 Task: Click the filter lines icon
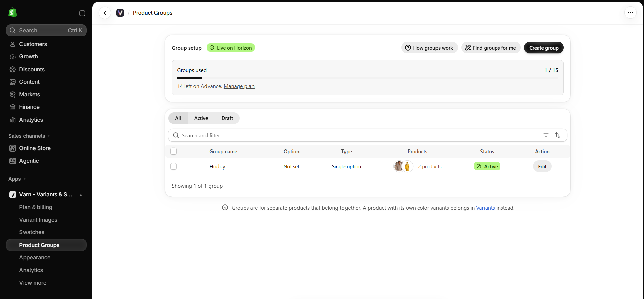546,135
